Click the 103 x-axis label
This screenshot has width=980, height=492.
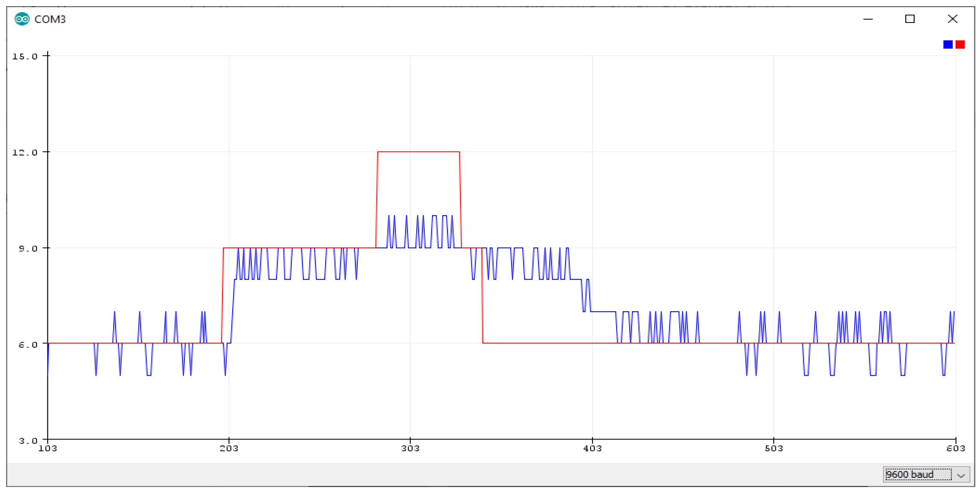click(47, 448)
